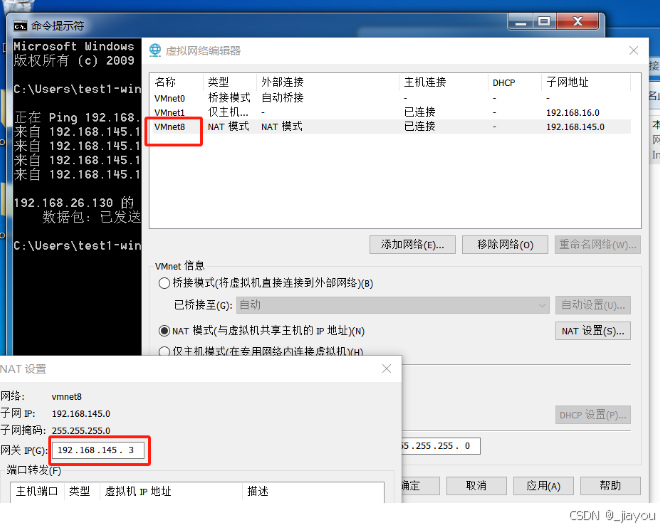Click the Virtual Network Editor globe icon
This screenshot has width=660, height=529.
pyautogui.click(x=155, y=51)
